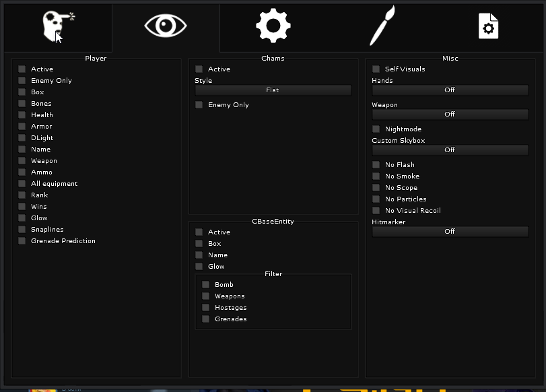Open the config file tab icon
Screen dimensions: 546x392
coord(489,27)
